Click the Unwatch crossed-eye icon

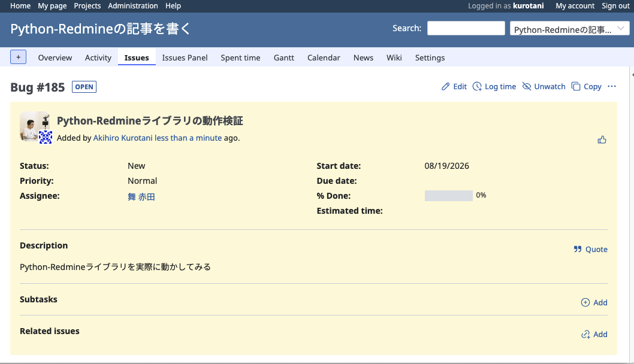[527, 86]
